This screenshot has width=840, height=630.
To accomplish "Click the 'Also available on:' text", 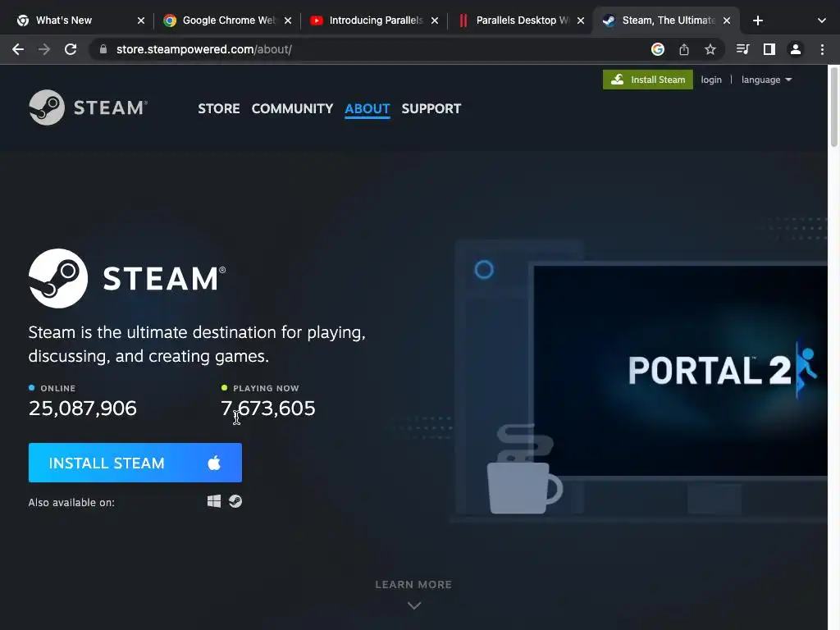I will coord(71,503).
